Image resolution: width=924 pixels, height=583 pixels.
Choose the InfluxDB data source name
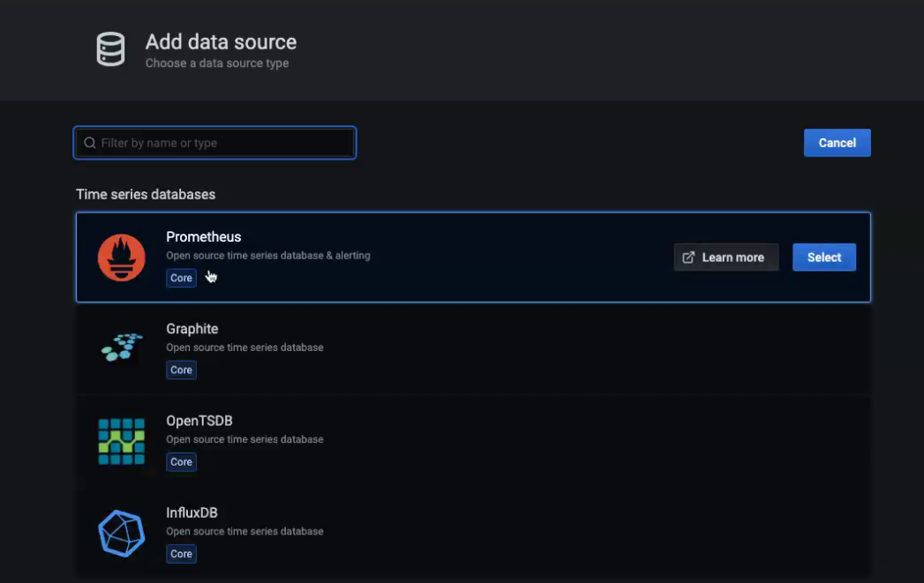pyautogui.click(x=192, y=512)
